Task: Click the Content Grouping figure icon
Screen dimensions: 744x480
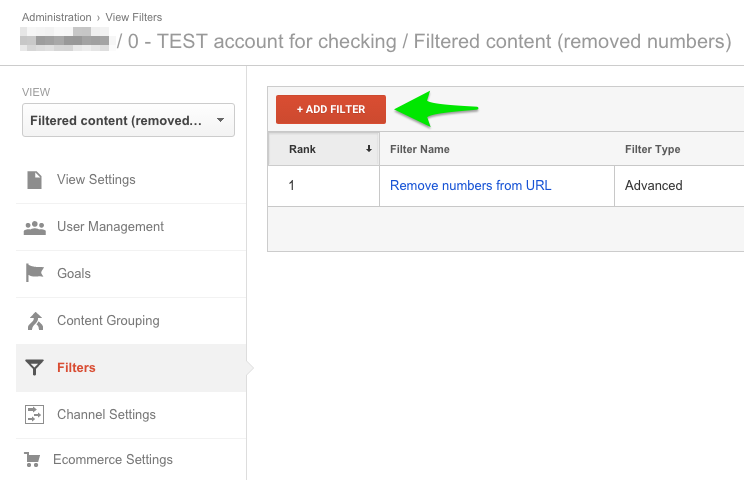Action: (35, 321)
